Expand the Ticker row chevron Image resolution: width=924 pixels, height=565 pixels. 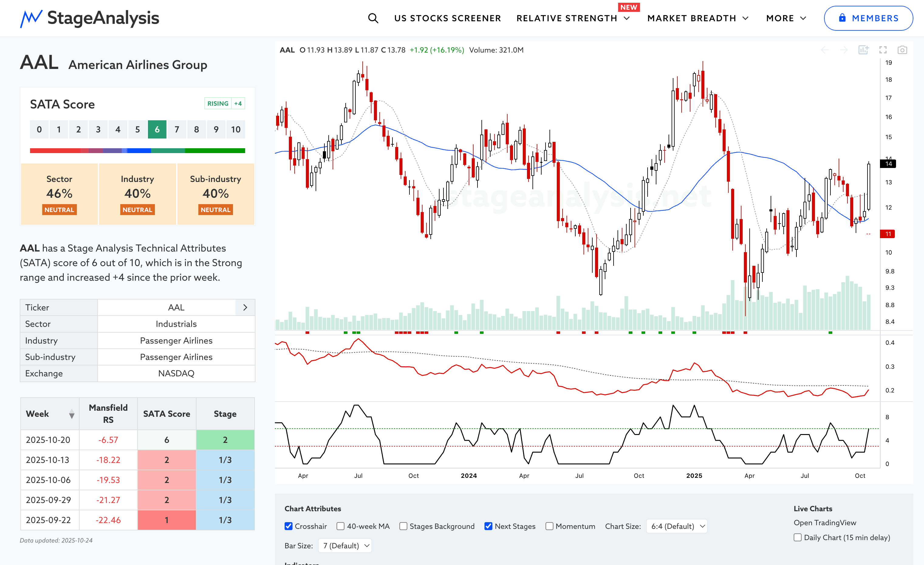245,307
